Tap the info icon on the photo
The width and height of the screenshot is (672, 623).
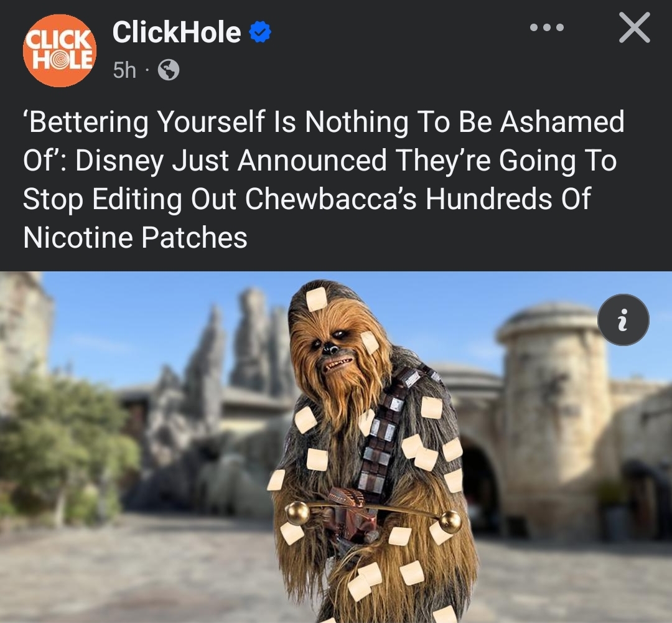[x=623, y=320]
